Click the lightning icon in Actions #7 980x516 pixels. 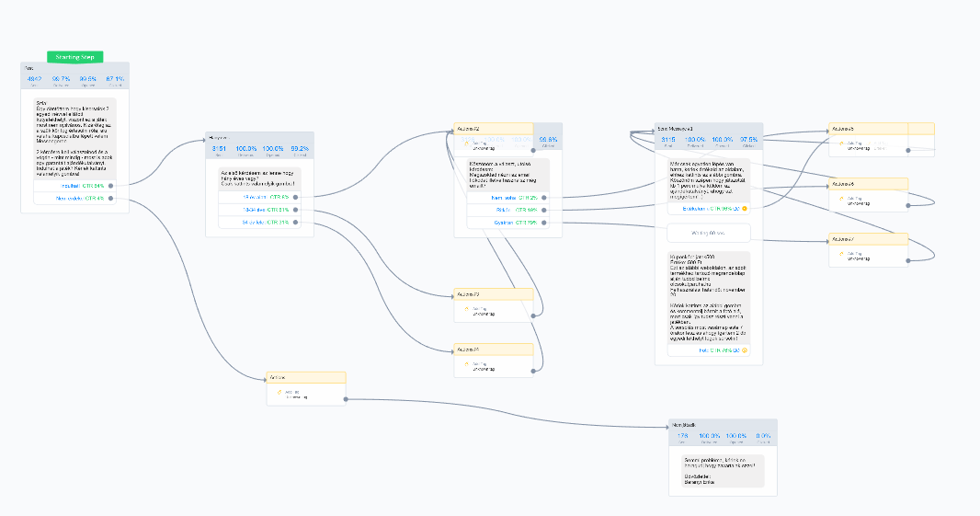[841, 254]
